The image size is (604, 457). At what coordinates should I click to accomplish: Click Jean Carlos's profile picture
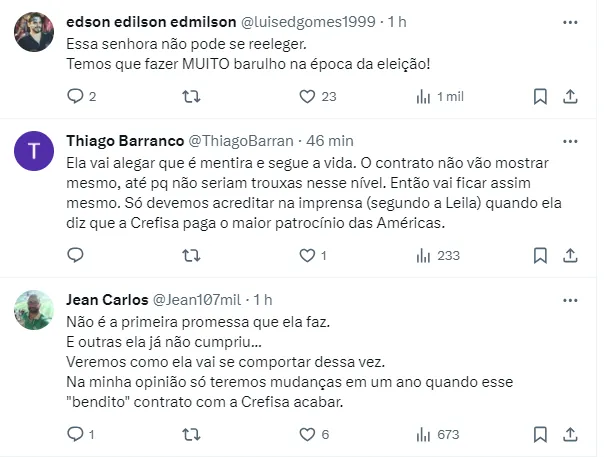point(34,310)
